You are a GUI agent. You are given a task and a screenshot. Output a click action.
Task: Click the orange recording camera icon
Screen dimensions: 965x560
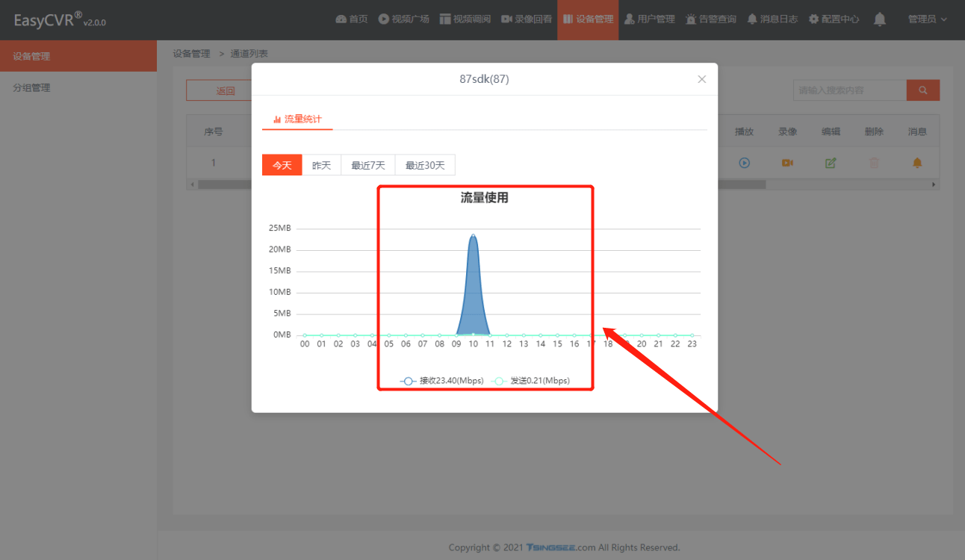click(x=787, y=163)
